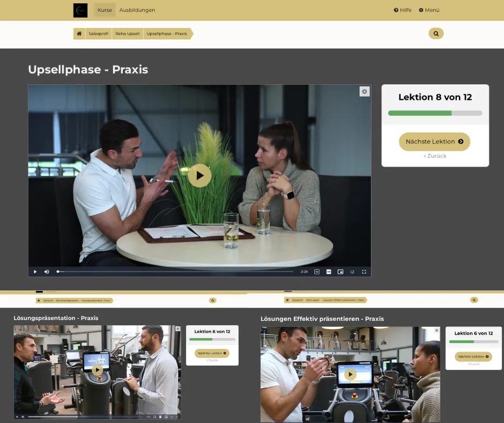Play the Upsellphase video with center button
504x423 pixels.
199,176
